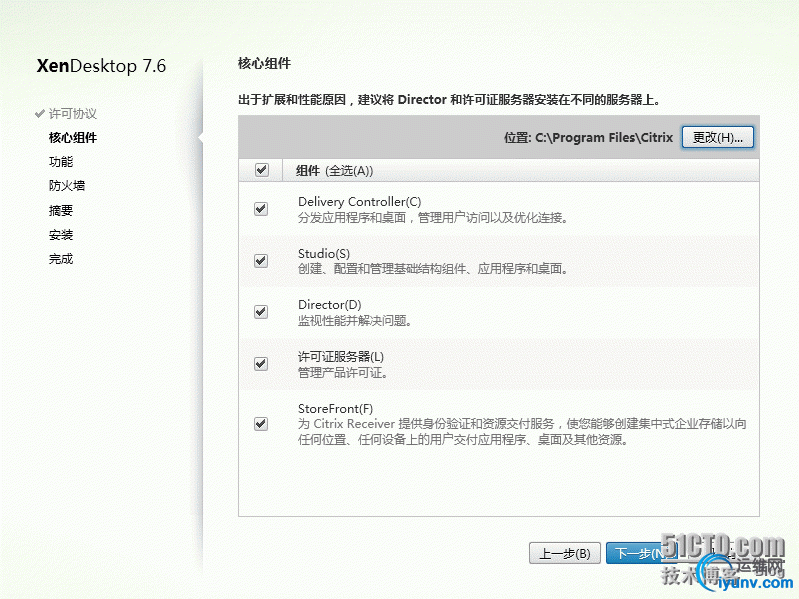Proceed with the 下一步(N) button
Image resolution: width=799 pixels, height=599 pixels.
(x=642, y=553)
